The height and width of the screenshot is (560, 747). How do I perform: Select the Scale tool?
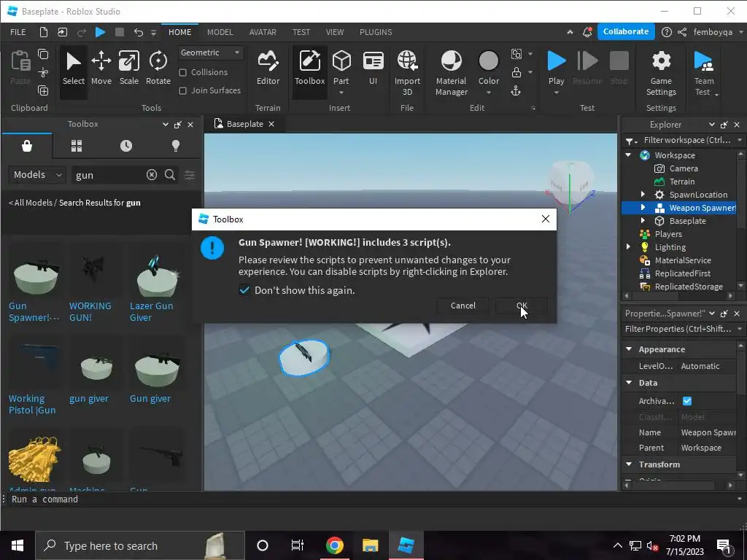click(x=129, y=69)
